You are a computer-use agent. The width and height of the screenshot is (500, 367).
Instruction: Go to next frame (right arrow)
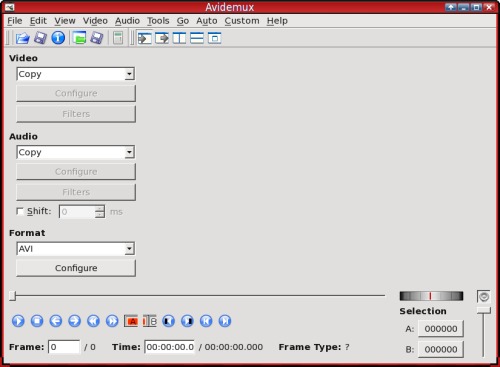point(74,321)
